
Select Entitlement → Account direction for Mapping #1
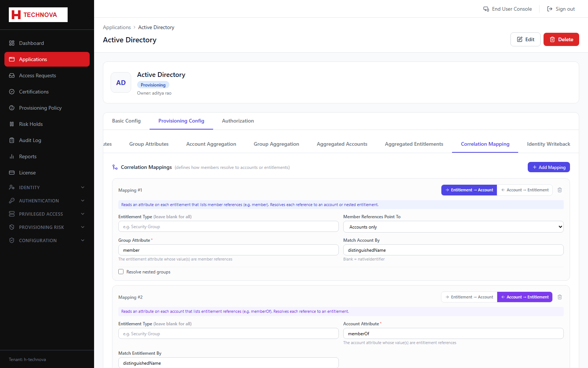point(469,190)
